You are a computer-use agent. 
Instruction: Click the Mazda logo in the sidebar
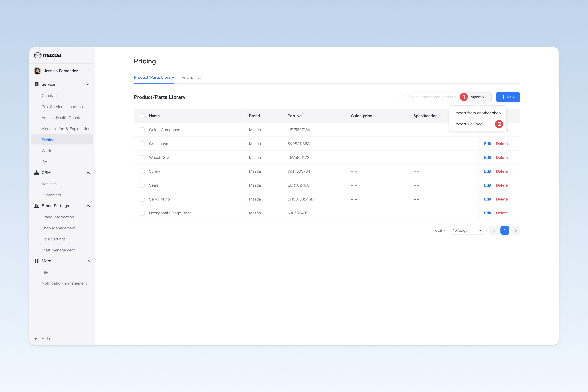[x=47, y=55]
